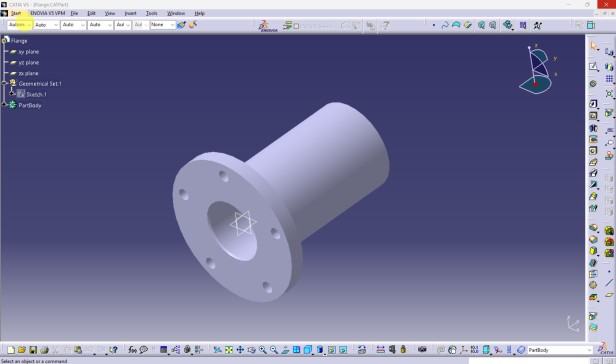The image size is (616, 364).
Task: Open the PartBody combo box in bottom toolbar
Action: coord(559,350)
